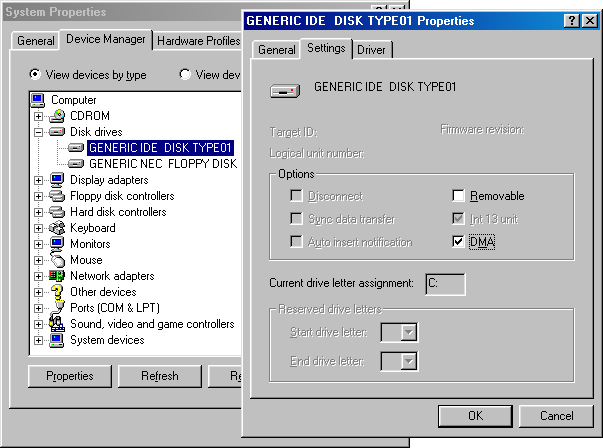This screenshot has height=448, width=603.
Task: Click the Current drive letter assignment field
Action: pos(445,284)
